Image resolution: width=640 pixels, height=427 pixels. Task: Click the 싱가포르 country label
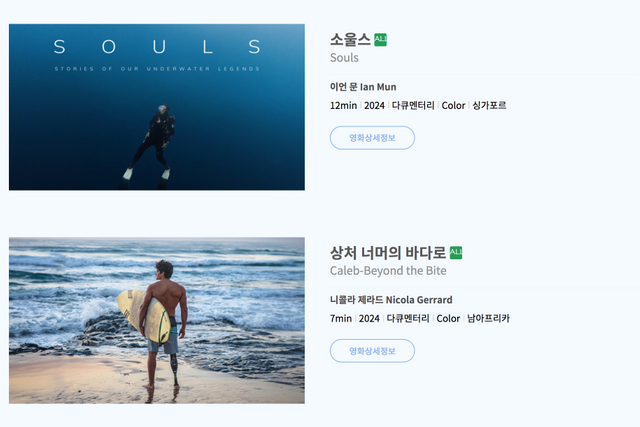(x=489, y=105)
